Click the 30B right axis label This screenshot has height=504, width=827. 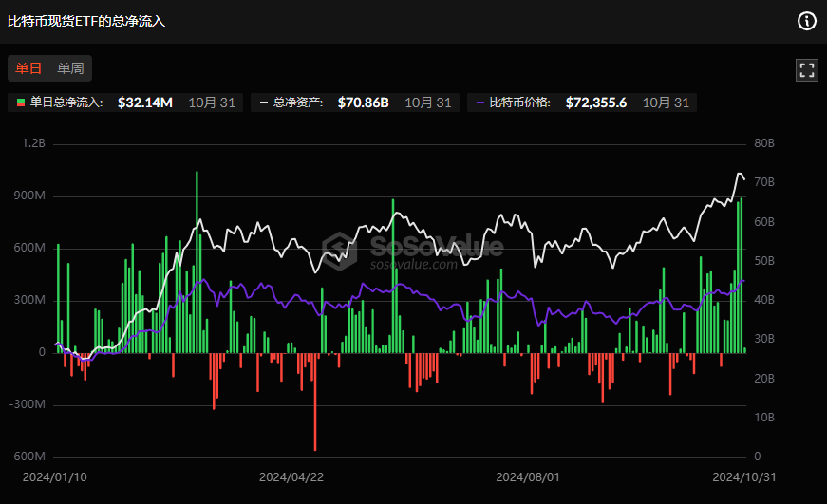[764, 339]
